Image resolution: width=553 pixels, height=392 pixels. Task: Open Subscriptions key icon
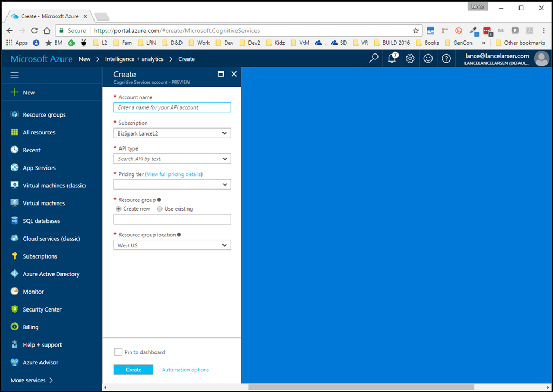tap(15, 256)
